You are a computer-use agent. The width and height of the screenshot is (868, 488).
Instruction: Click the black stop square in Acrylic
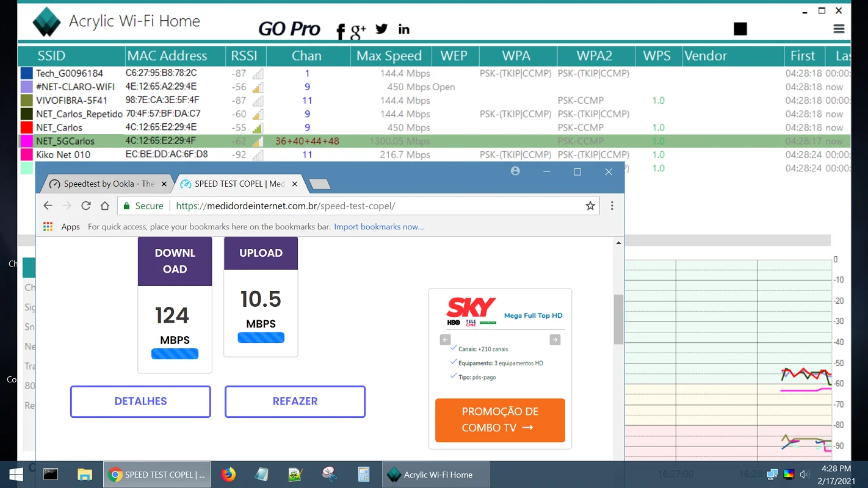[740, 29]
